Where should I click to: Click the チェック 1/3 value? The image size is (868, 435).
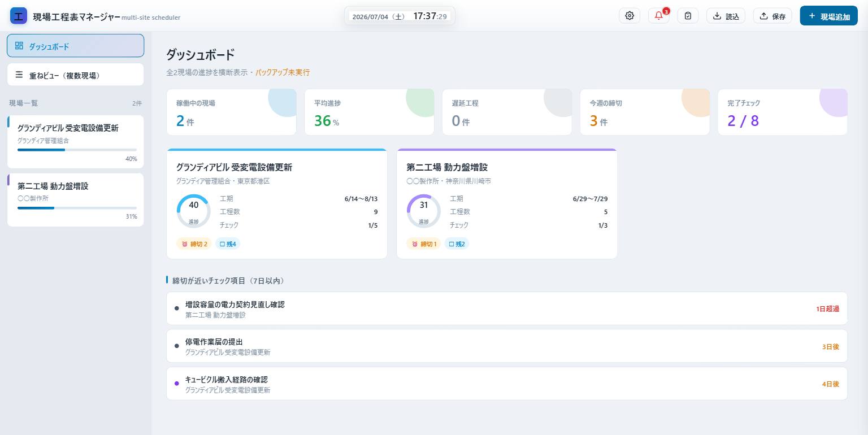tap(603, 225)
